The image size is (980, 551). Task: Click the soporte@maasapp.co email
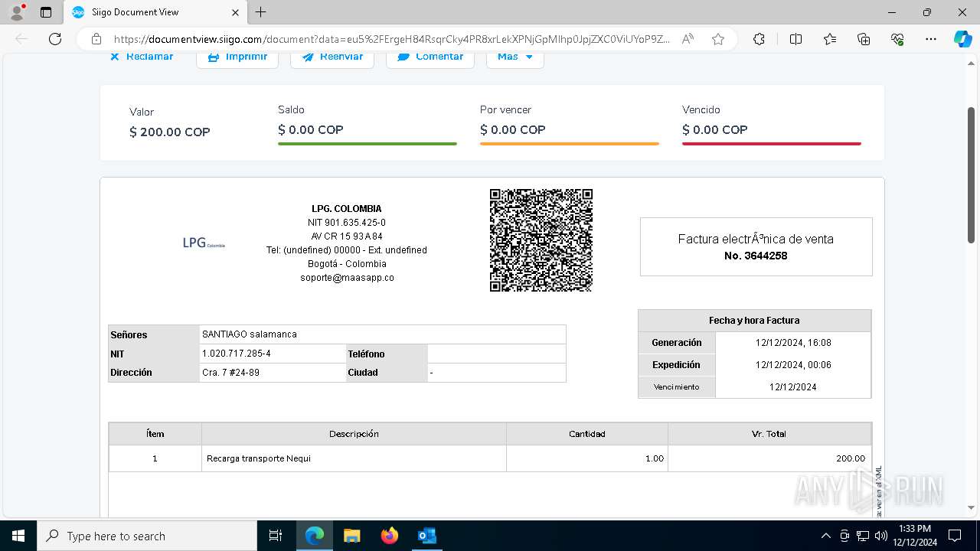point(347,278)
